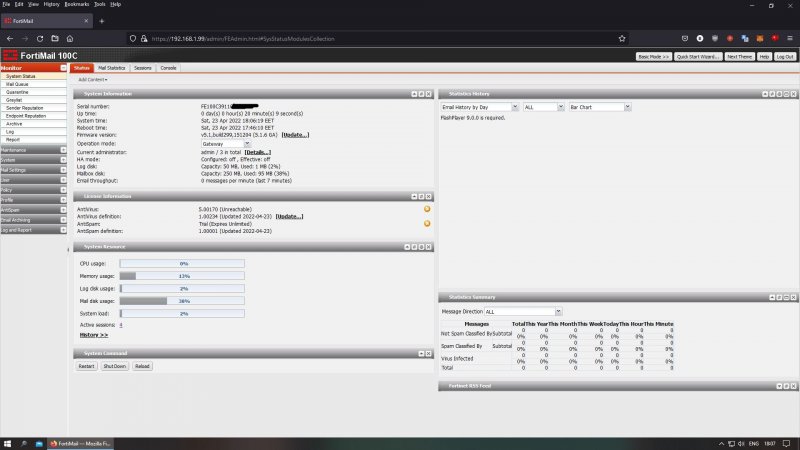
Task: Expand the Maintenance menu section
Action: [63, 150]
